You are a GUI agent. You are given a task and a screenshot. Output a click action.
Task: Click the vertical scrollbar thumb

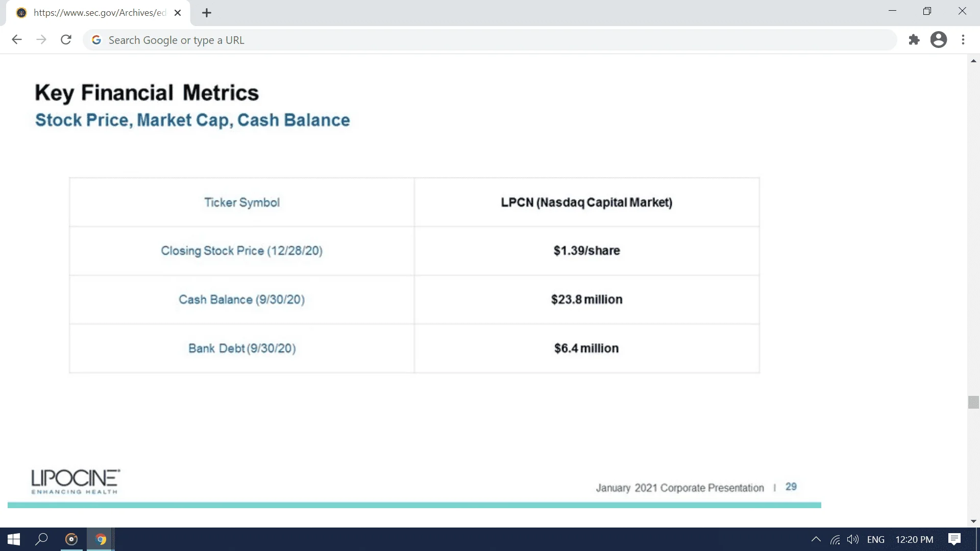pos(973,402)
